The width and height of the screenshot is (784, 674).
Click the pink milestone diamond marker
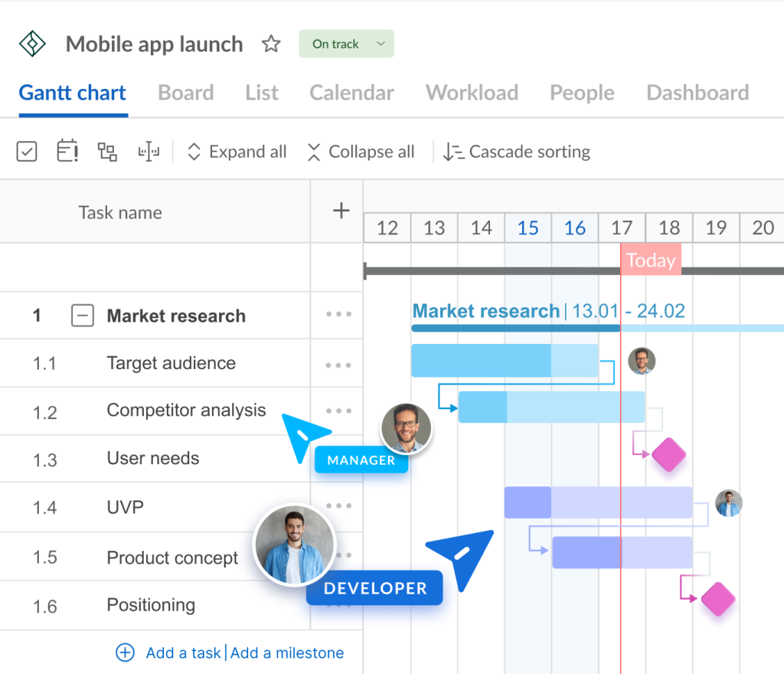[668, 454]
